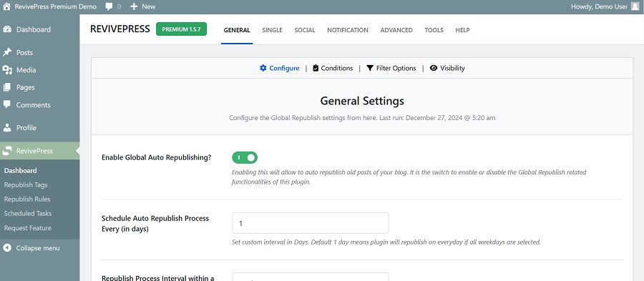Click the Schedule Auto Republish days field

tap(311, 223)
